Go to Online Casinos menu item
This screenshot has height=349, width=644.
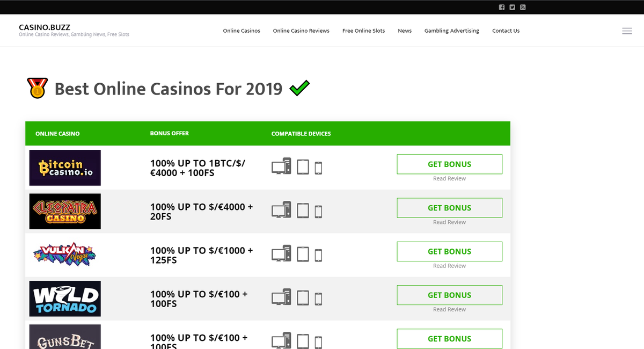(x=241, y=31)
